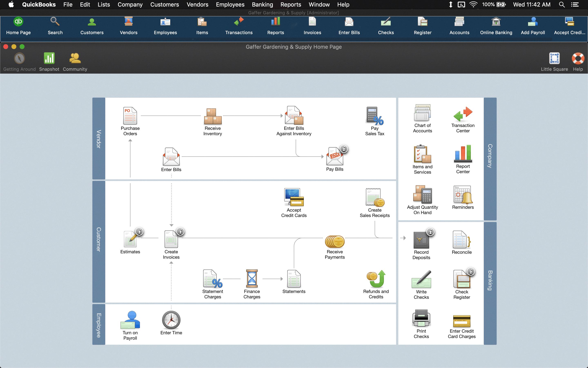
Task: Click Home Page in the top toolbar
Action: tap(18, 26)
